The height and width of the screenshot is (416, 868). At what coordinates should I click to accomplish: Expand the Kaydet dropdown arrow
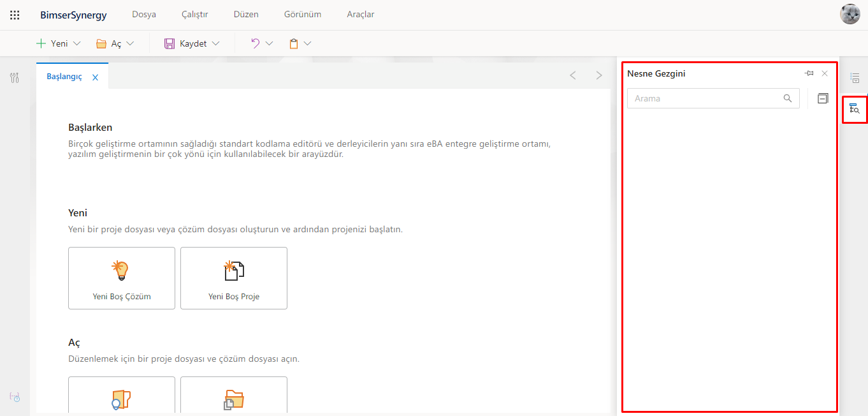[215, 43]
